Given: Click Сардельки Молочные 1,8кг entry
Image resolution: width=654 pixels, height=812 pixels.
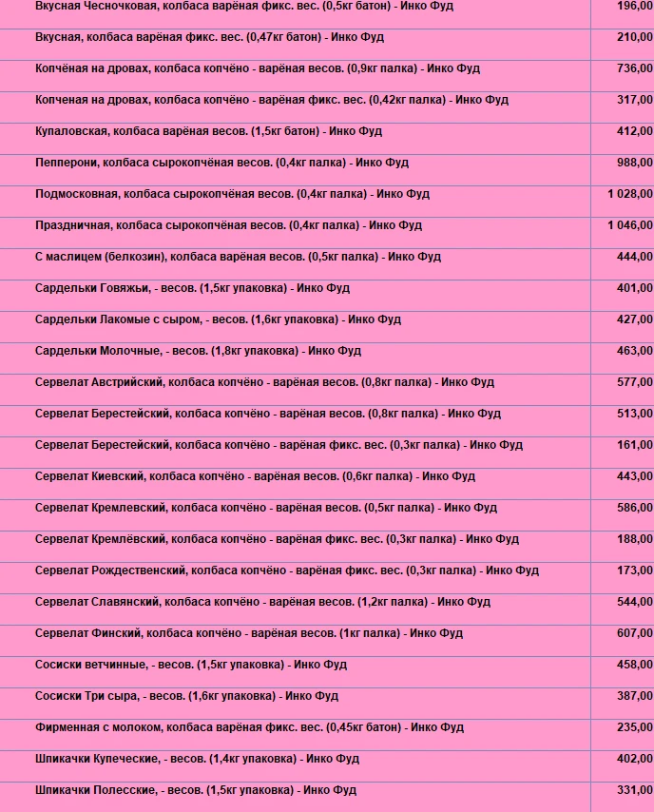Looking at the screenshot, I should click(198, 351).
